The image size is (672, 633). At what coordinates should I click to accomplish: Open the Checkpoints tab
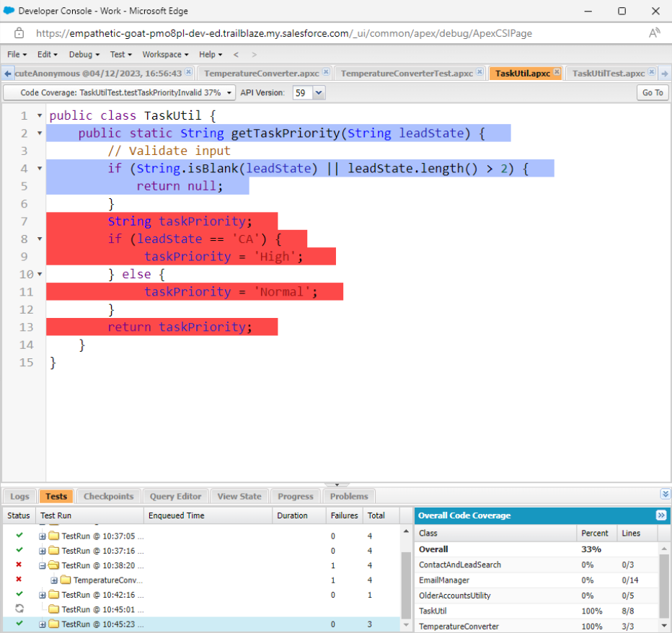[108, 496]
